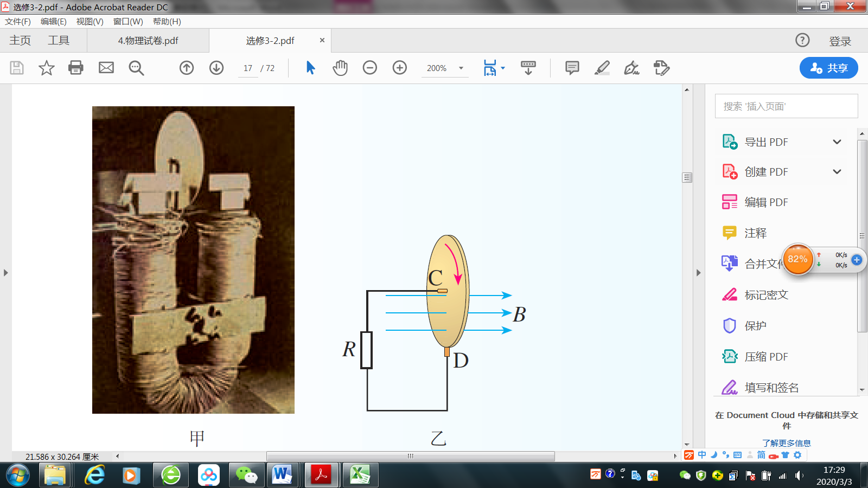
Task: Expand the 创建 PDF options chevron
Action: click(837, 172)
